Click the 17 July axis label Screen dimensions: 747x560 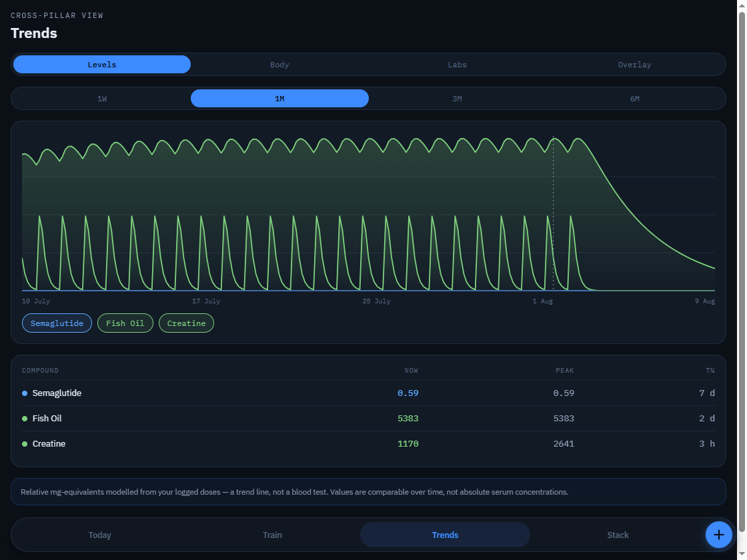coord(206,301)
